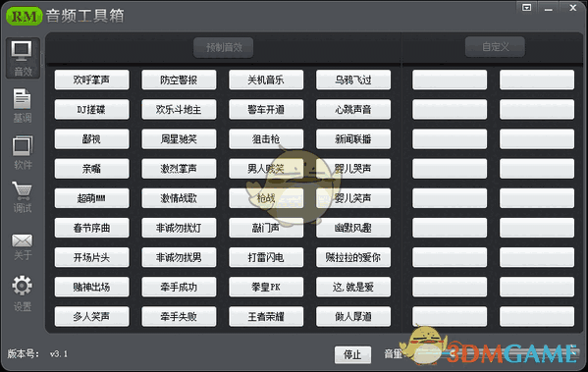
Task: Switch to the 预制音效 tab
Action: coord(224,47)
